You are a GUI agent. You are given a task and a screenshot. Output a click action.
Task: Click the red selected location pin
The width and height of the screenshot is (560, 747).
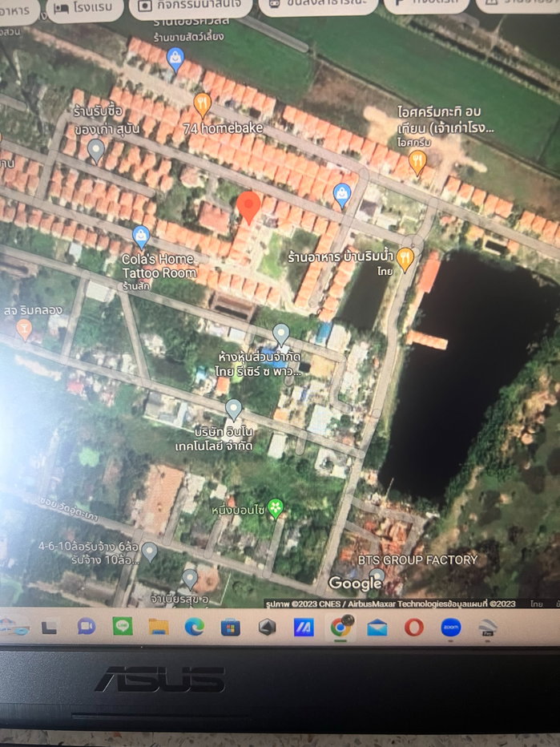[x=248, y=208]
